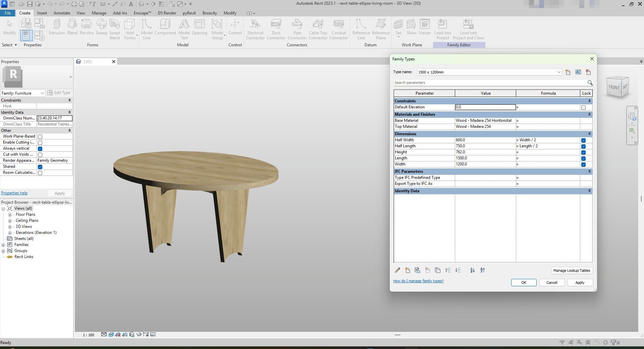The height and width of the screenshot is (349, 644).
Task: Toggle lock for Half Width parameter
Action: pyautogui.click(x=583, y=140)
